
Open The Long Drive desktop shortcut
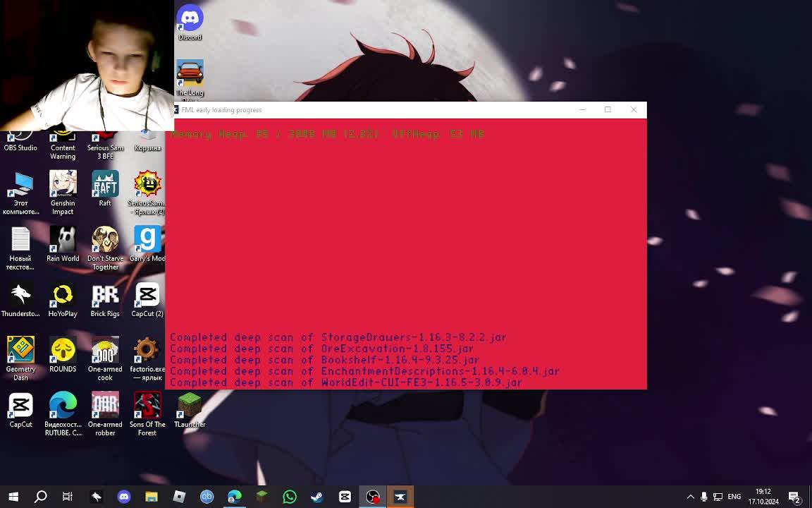tap(190, 79)
